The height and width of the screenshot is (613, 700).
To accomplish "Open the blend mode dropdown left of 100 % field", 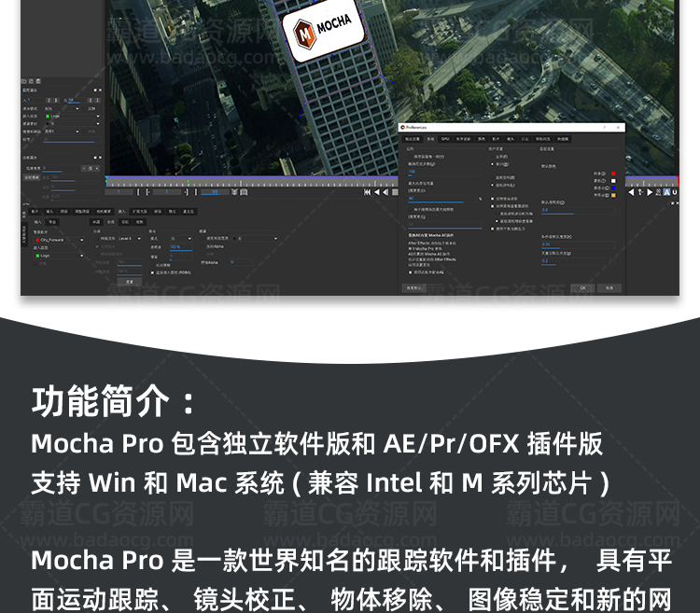I will click(181, 239).
